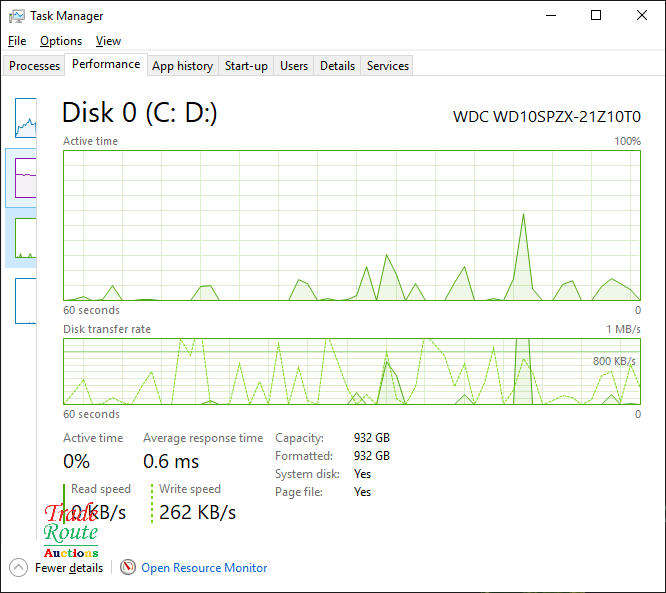The height and width of the screenshot is (593, 666).
Task: Select the green Disk graph thumbnail
Action: point(25,238)
